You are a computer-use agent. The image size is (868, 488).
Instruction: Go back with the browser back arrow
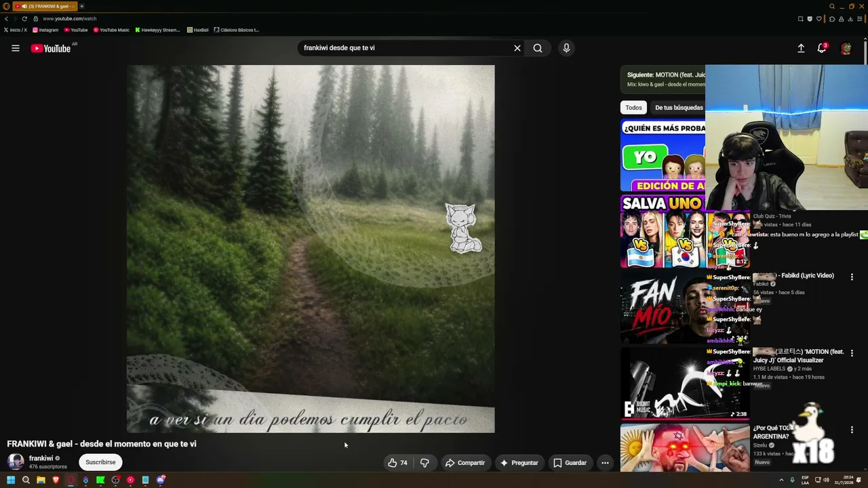[x=6, y=19]
